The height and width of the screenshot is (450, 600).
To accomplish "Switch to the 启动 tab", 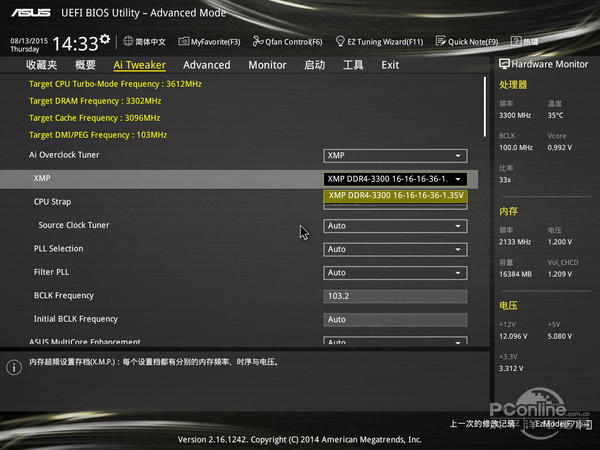I will tap(315, 65).
